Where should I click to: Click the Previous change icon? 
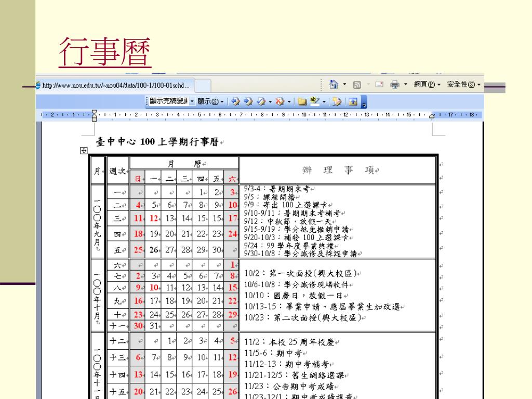235,101
